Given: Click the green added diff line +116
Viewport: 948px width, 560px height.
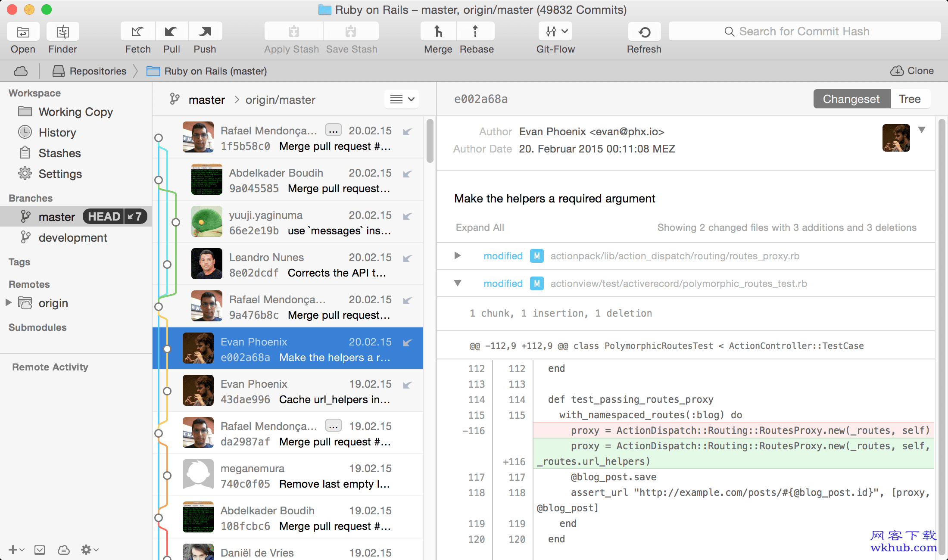Looking at the screenshot, I should (733, 454).
